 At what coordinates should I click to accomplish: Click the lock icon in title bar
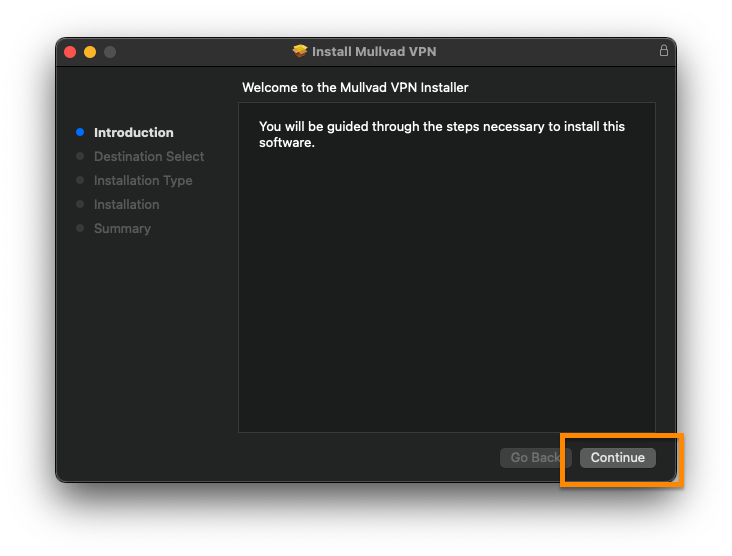pos(663,51)
